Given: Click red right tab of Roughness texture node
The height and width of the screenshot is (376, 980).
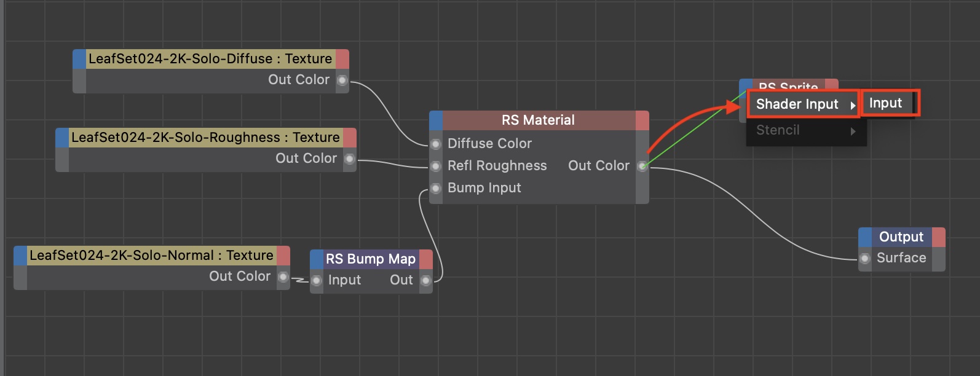Looking at the screenshot, I should (x=350, y=138).
